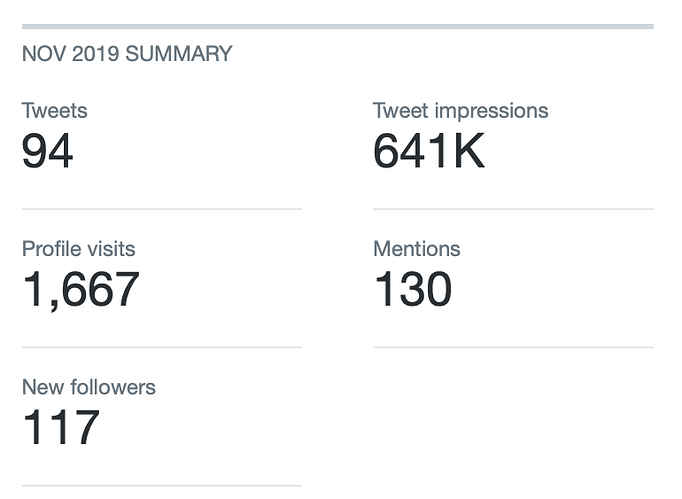The image size is (682, 499).
Task: Click the divider line below Tweet impressions
Action: pyautogui.click(x=513, y=209)
